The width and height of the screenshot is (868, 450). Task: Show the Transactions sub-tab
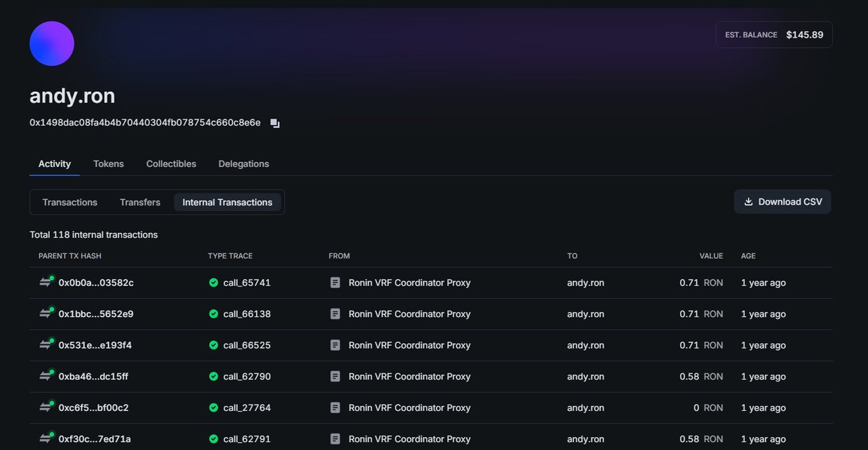click(x=69, y=203)
